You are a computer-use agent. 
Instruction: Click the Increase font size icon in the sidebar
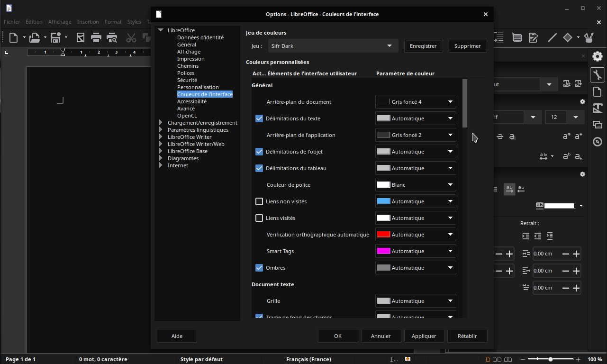(x=567, y=136)
